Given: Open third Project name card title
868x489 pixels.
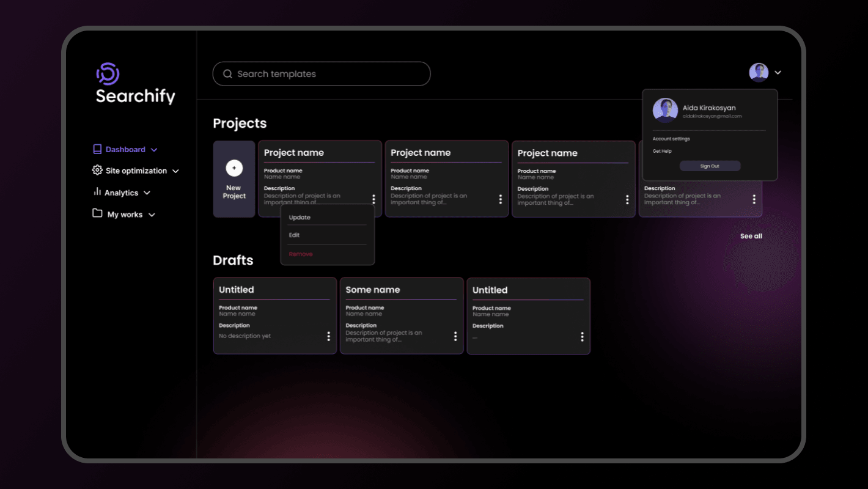Looking at the screenshot, I should click(x=548, y=153).
